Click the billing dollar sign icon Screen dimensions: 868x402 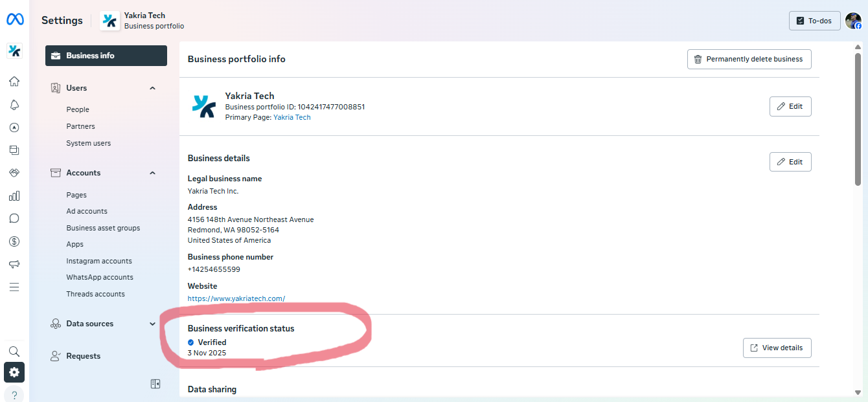[14, 241]
